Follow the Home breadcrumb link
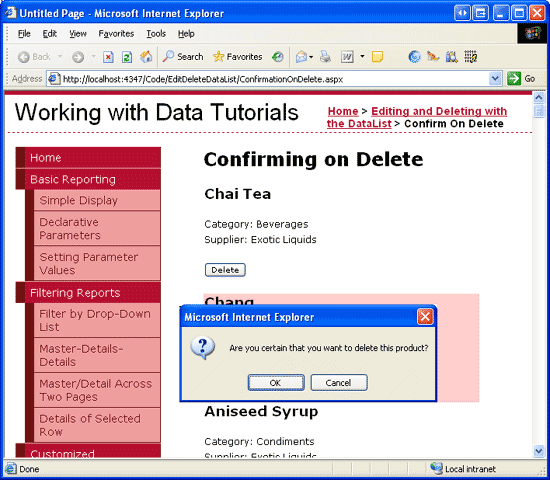Viewport: 550px width, 480px height. coord(343,111)
